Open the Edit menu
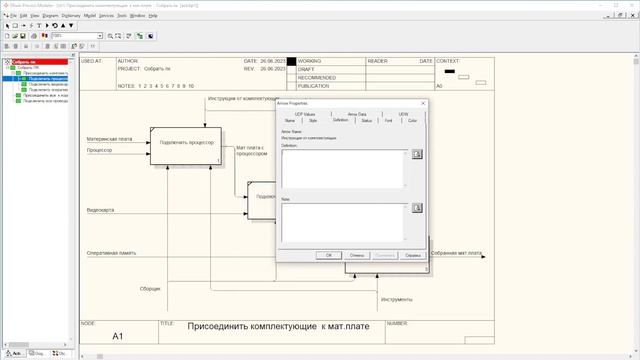The width and height of the screenshot is (640, 360). click(x=23, y=16)
